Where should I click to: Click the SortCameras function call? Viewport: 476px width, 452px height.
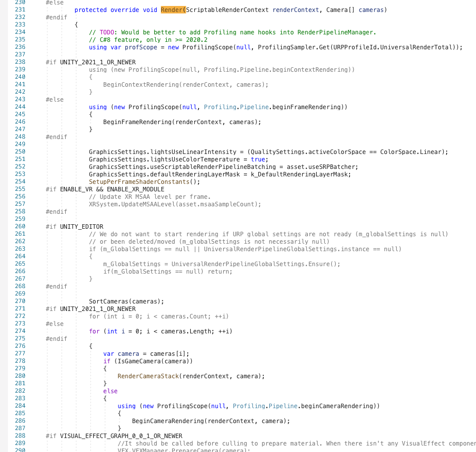point(110,301)
